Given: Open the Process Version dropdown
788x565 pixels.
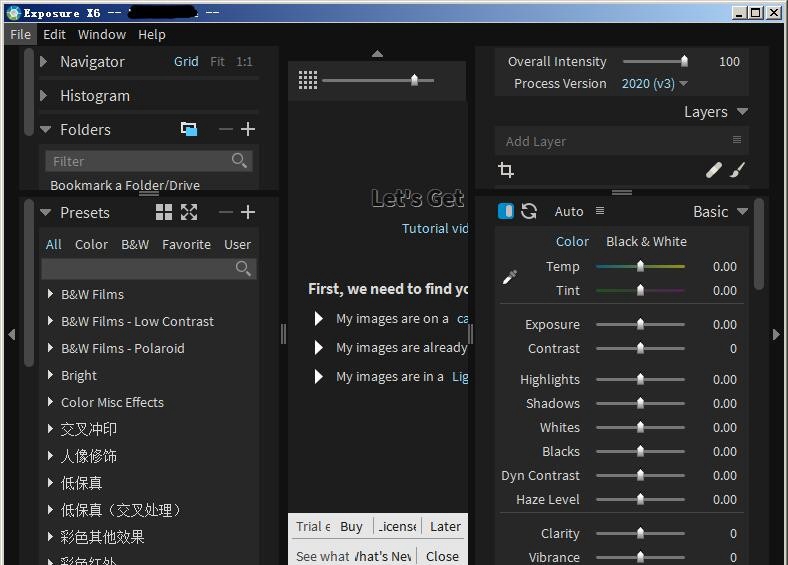Looking at the screenshot, I should click(654, 83).
